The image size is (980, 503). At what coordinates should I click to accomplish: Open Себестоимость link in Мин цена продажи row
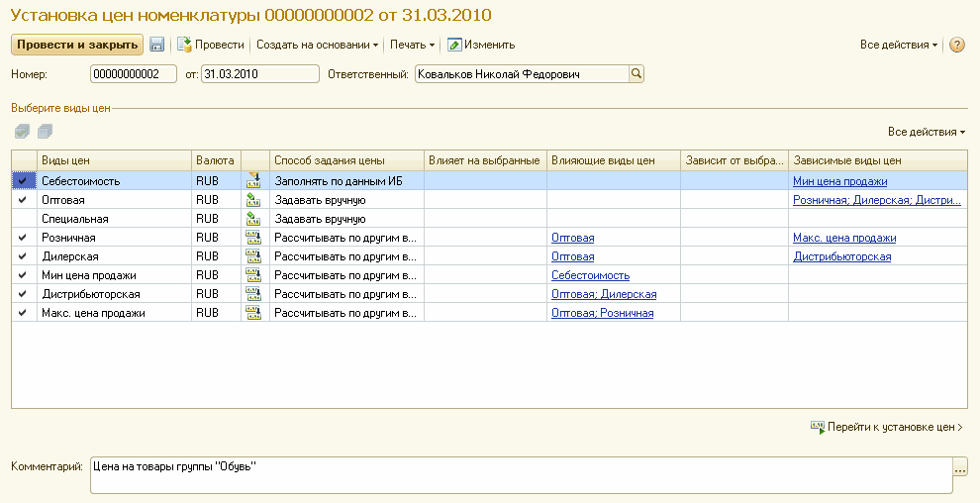click(x=590, y=275)
